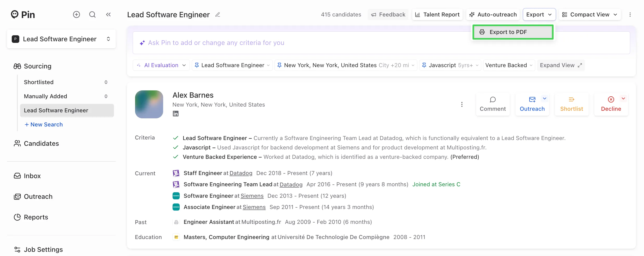Click Expand View button

561,65
